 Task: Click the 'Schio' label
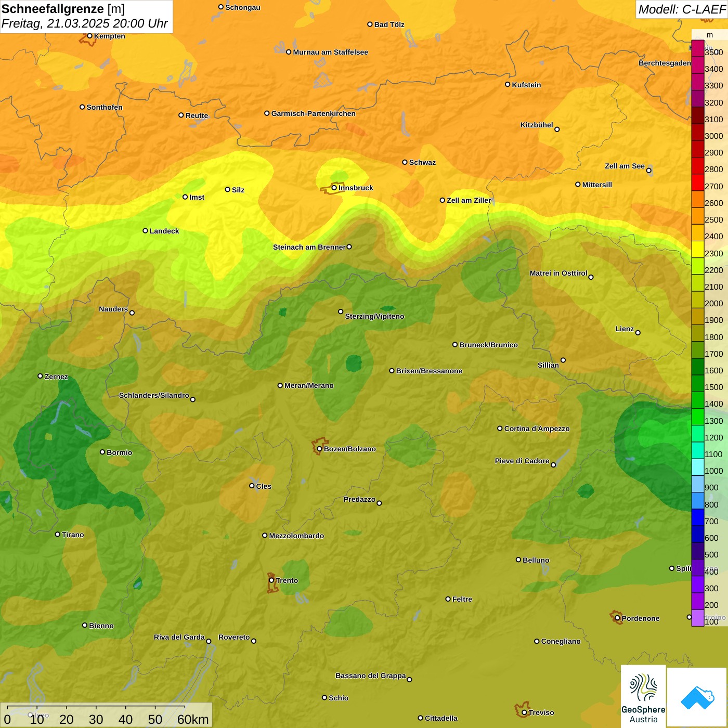[339, 698]
